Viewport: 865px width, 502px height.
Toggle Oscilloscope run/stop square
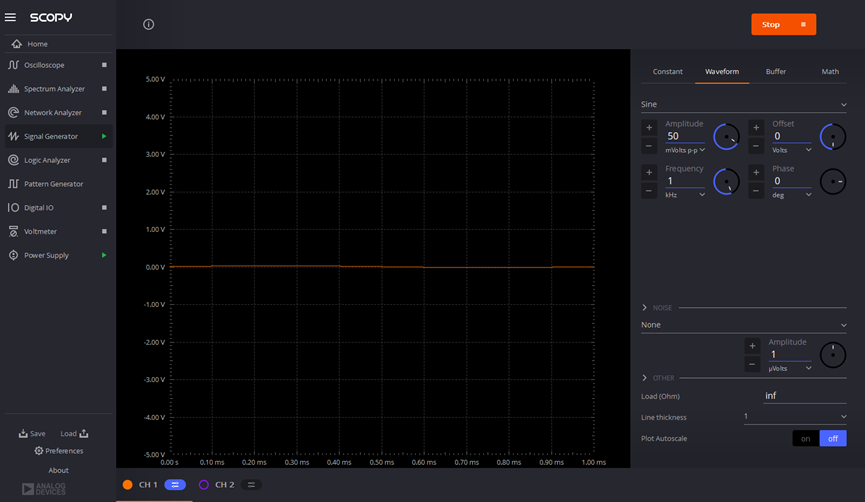tap(104, 65)
